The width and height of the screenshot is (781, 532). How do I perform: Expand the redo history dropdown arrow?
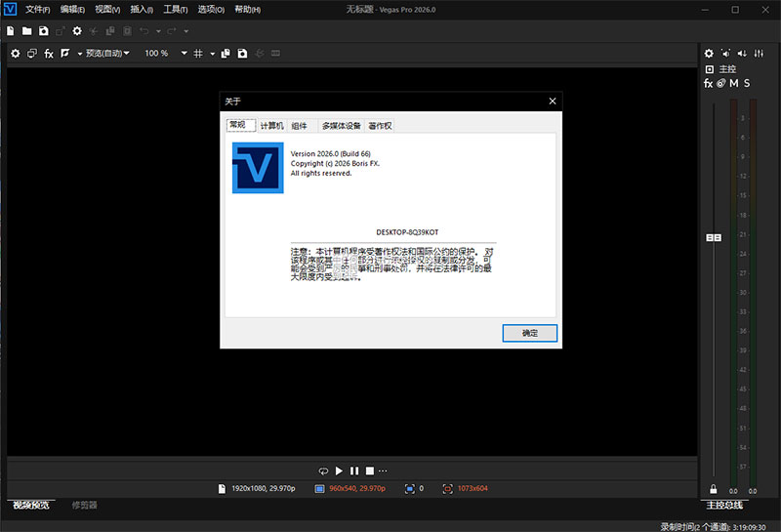coord(185,31)
